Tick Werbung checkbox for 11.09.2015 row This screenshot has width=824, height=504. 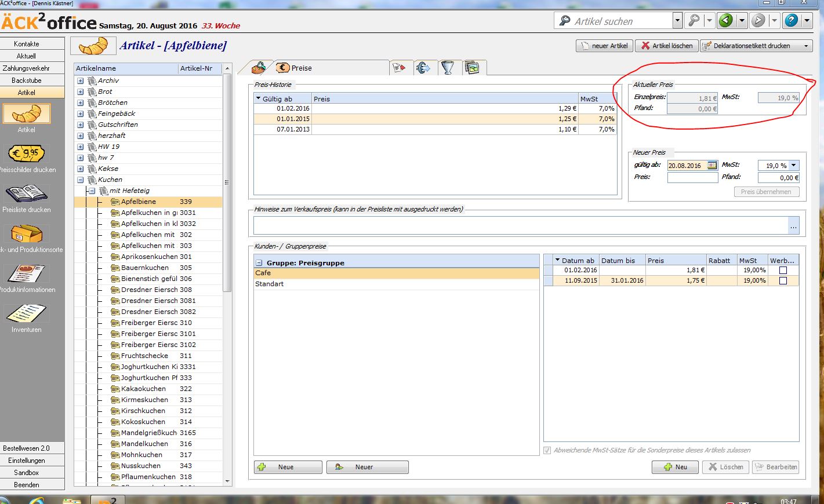pyautogui.click(x=783, y=281)
